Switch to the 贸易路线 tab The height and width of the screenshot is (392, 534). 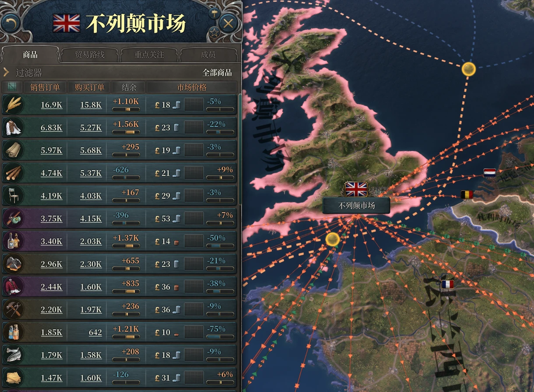click(x=90, y=55)
